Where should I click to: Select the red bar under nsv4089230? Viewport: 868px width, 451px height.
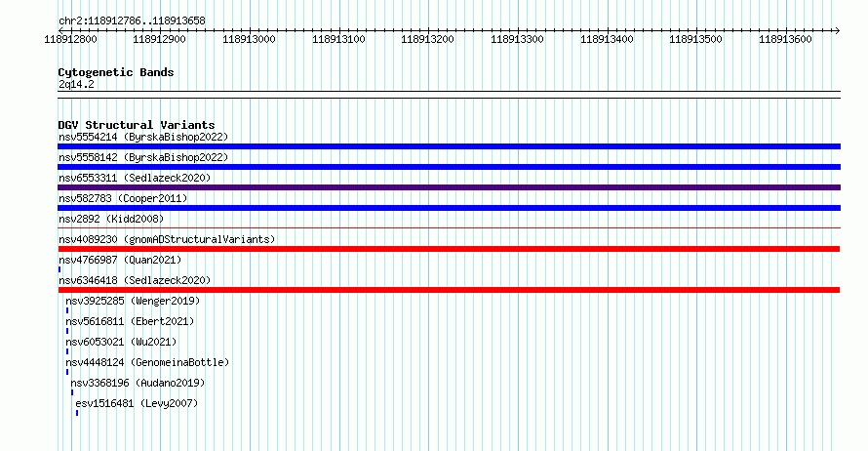click(x=449, y=249)
